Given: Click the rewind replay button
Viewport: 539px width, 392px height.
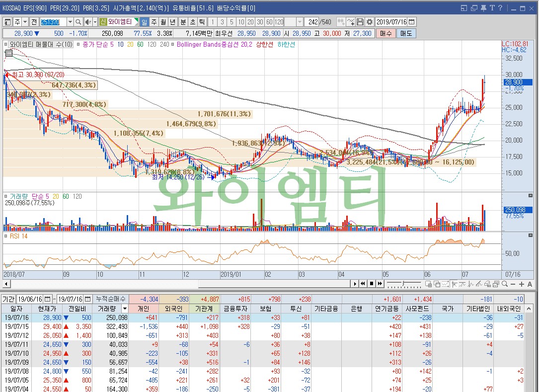Looking at the screenshot, I should pyautogui.click(x=363, y=284).
